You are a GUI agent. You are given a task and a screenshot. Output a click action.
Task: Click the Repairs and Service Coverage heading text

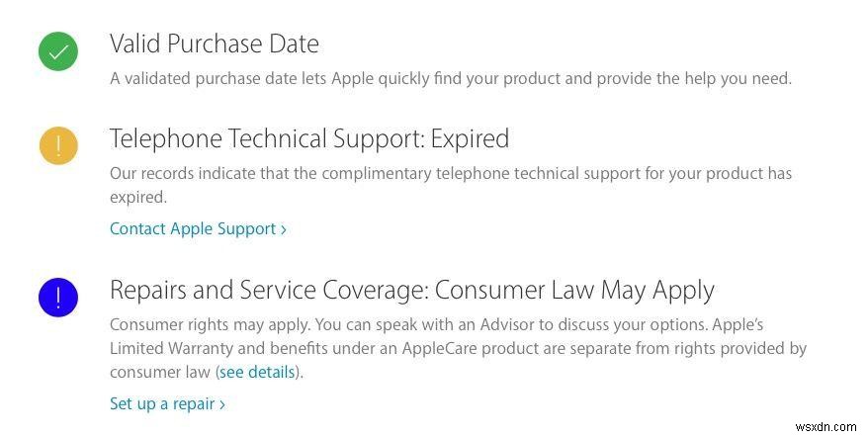point(267,290)
